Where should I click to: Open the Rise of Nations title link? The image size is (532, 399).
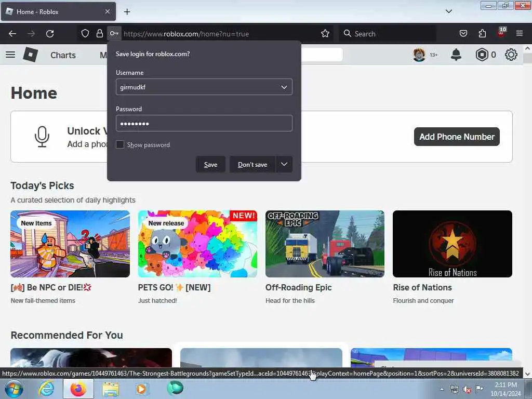[x=422, y=287]
